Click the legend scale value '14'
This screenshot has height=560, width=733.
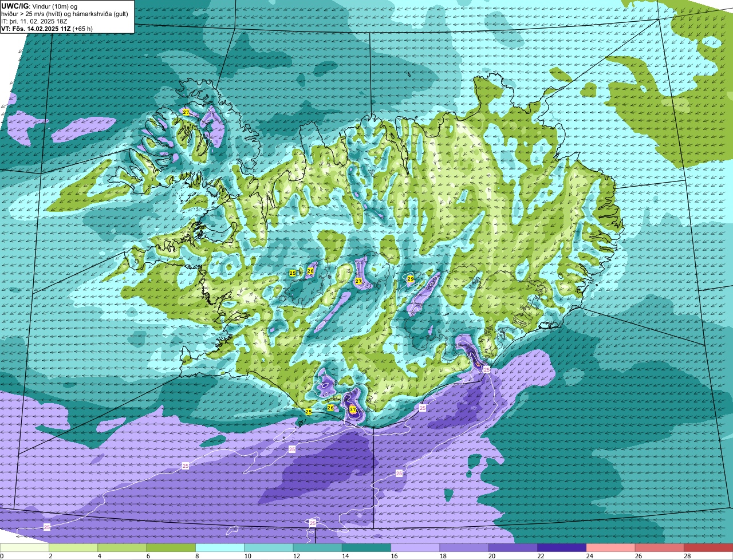coord(344,556)
